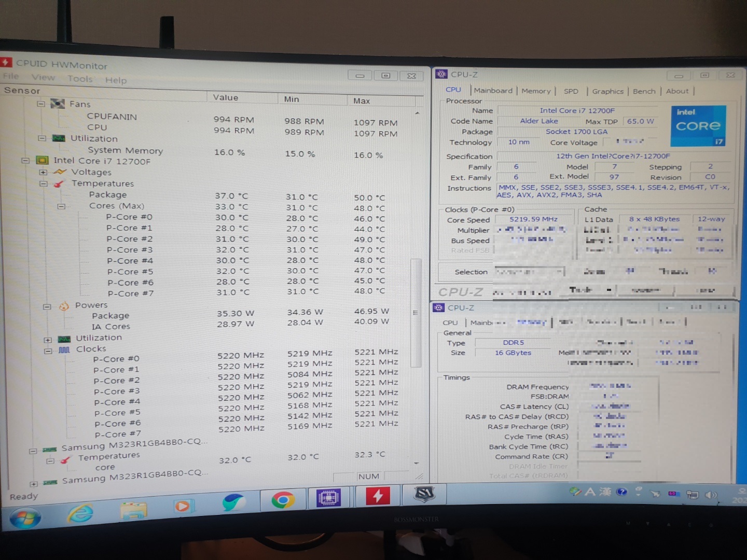Expand the second Samsung M323R1GB4BB0 node
The height and width of the screenshot is (560, 747).
34,484
